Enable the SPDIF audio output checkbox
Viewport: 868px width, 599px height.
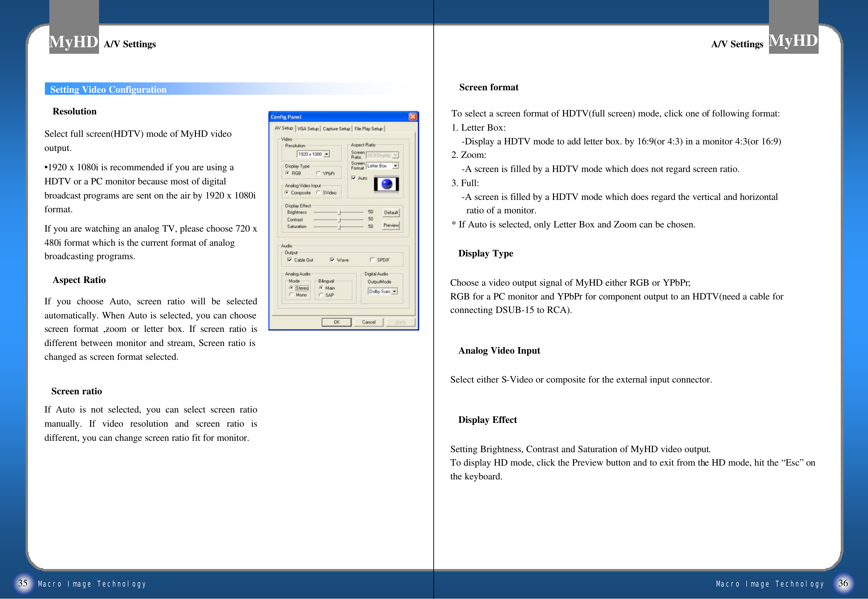point(372,260)
